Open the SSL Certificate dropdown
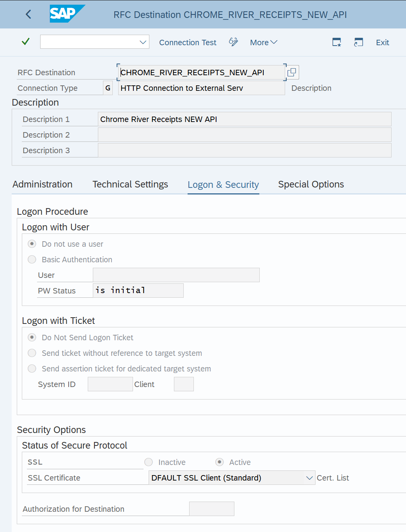The image size is (406, 532). point(309,477)
